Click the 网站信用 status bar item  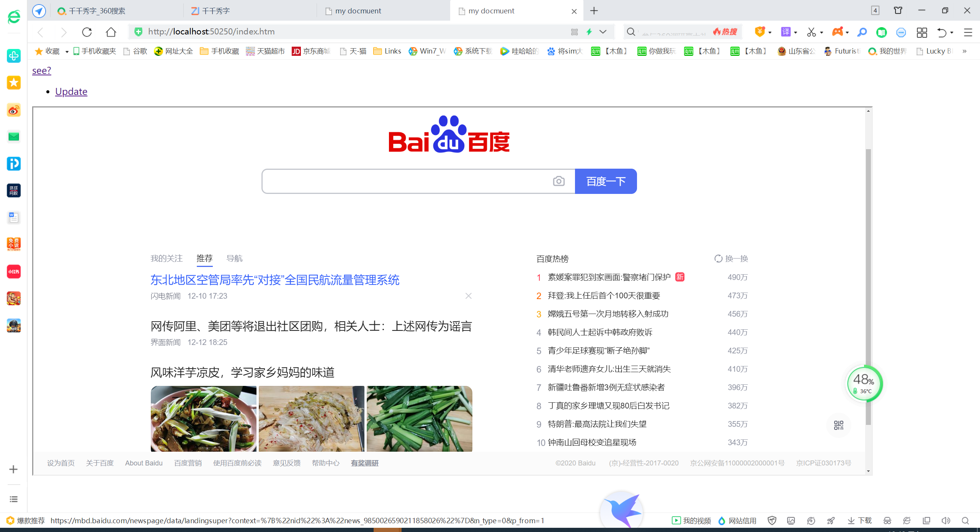(737, 521)
